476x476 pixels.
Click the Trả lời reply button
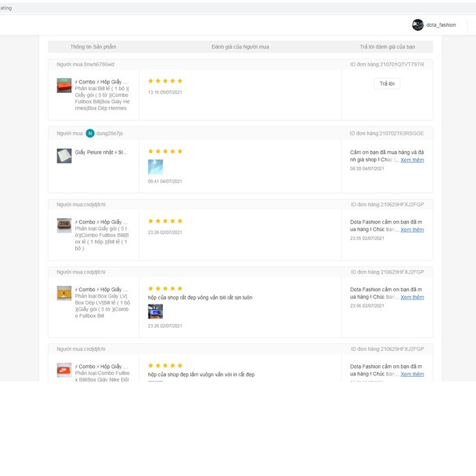point(387,83)
